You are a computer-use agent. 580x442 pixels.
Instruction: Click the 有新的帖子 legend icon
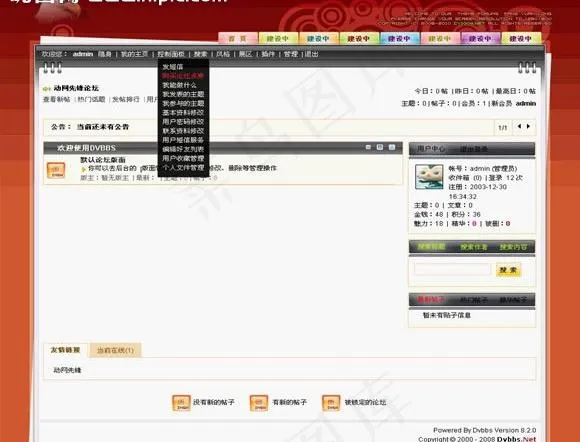[x=259, y=403]
